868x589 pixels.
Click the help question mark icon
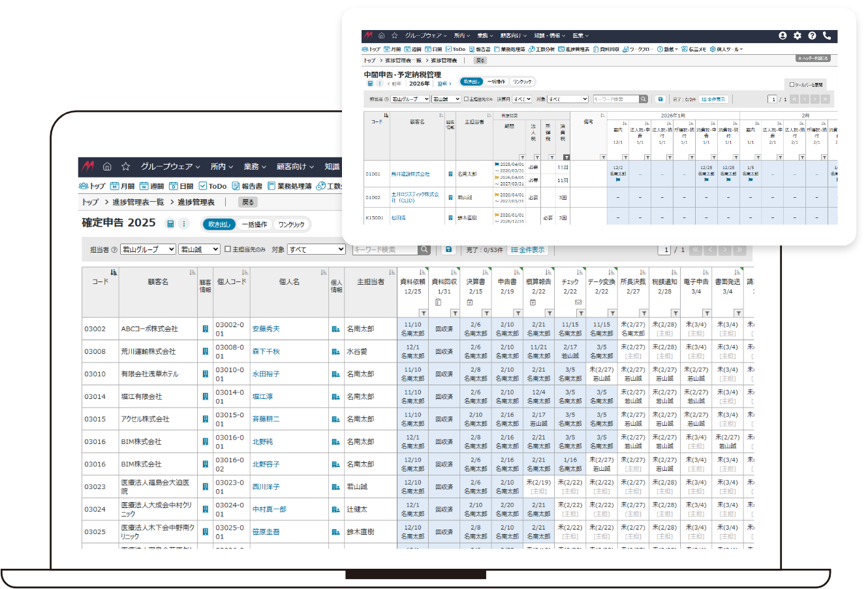click(812, 36)
